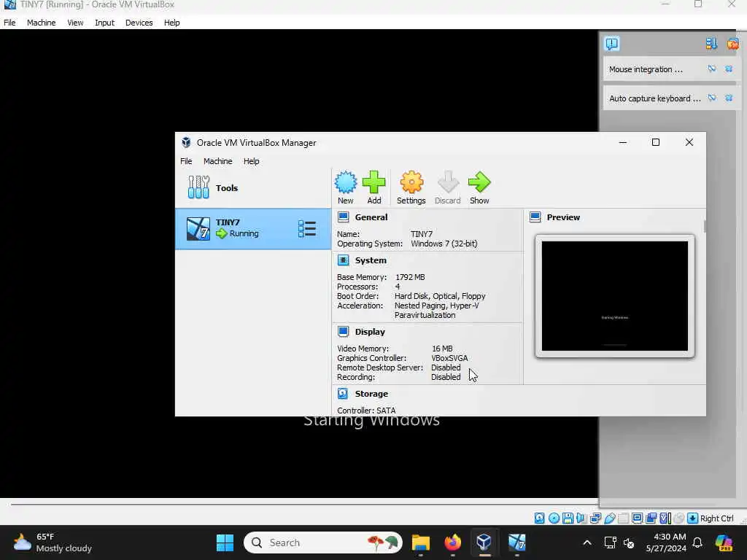Select the TINY7 virtual machine entry

[x=253, y=228]
